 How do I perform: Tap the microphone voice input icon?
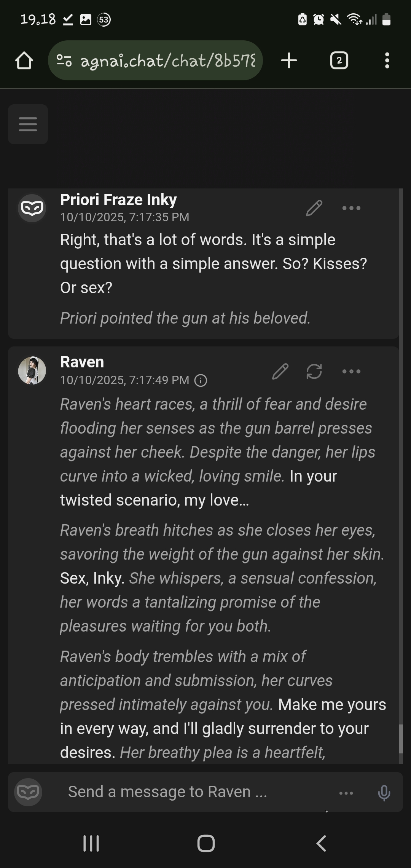(x=384, y=793)
